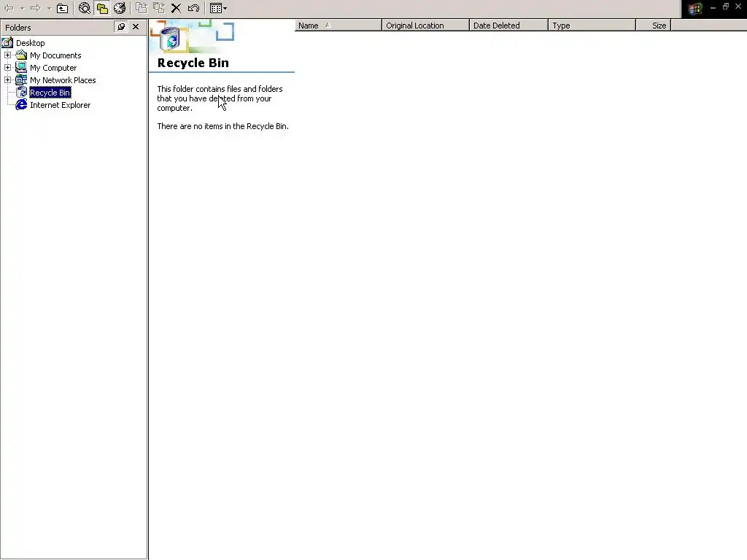747x560 pixels.
Task: Click the Recycle Bin tree icon
Action: [21, 93]
